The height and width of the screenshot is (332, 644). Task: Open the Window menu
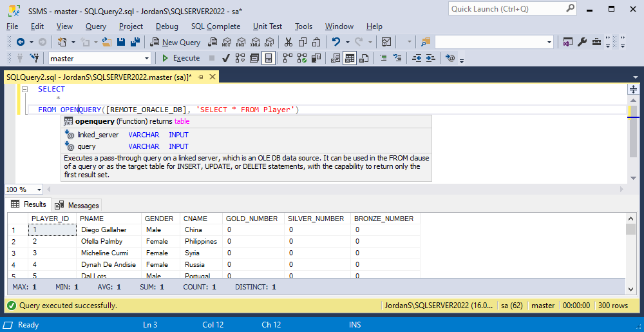click(339, 26)
